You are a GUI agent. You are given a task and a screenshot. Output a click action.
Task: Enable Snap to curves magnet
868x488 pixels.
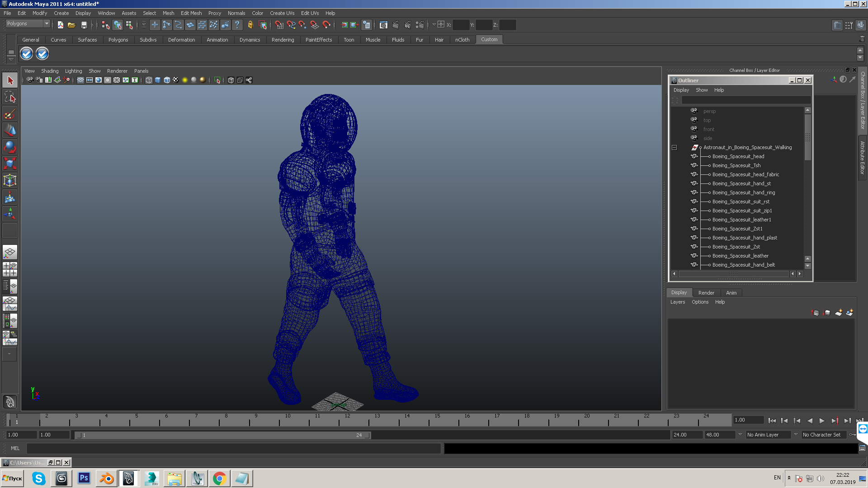(291, 25)
